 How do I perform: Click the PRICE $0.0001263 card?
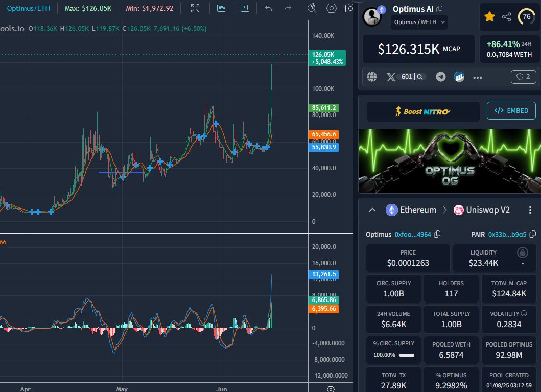pos(408,258)
